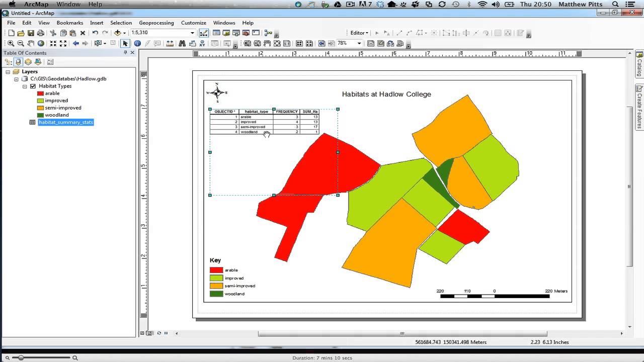
Task: Open the Select Features dropdown arrow
Action: click(x=105, y=44)
